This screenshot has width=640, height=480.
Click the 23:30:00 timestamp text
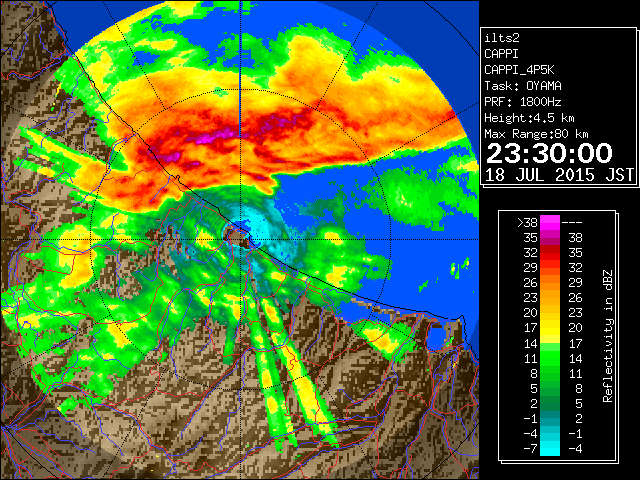click(549, 153)
